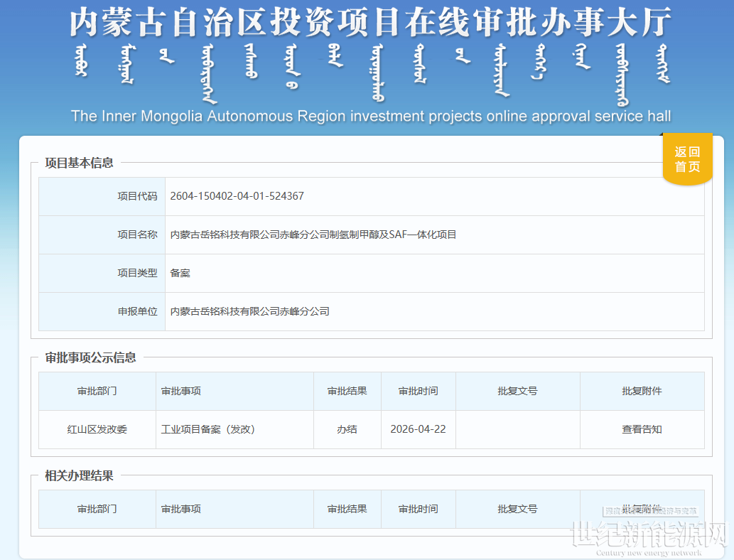Click the 审批事项公示信息 section heading
Viewport: 734px width, 560px height.
[x=90, y=357]
